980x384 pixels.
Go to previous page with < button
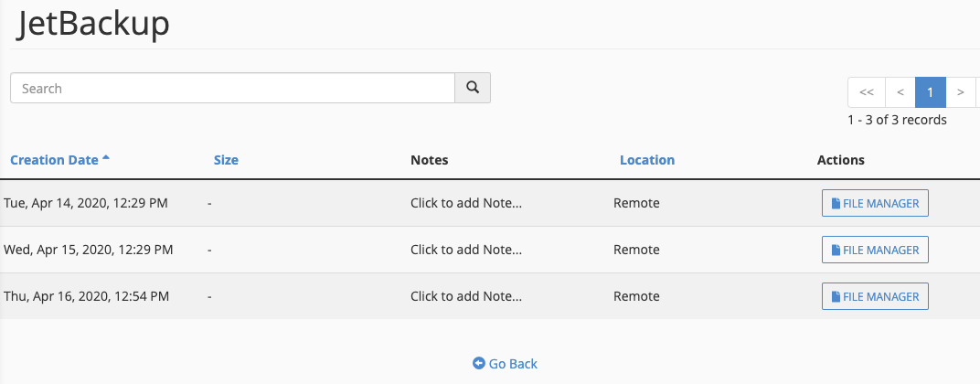click(900, 92)
